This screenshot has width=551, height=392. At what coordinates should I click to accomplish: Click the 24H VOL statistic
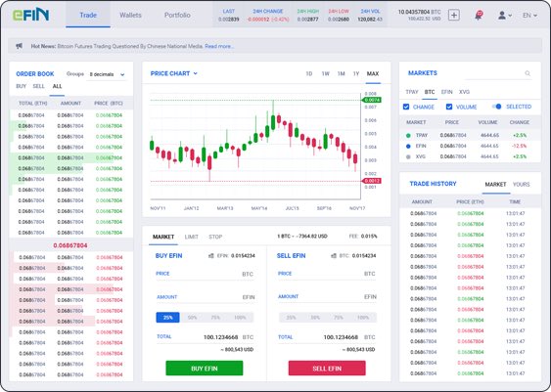(x=370, y=16)
